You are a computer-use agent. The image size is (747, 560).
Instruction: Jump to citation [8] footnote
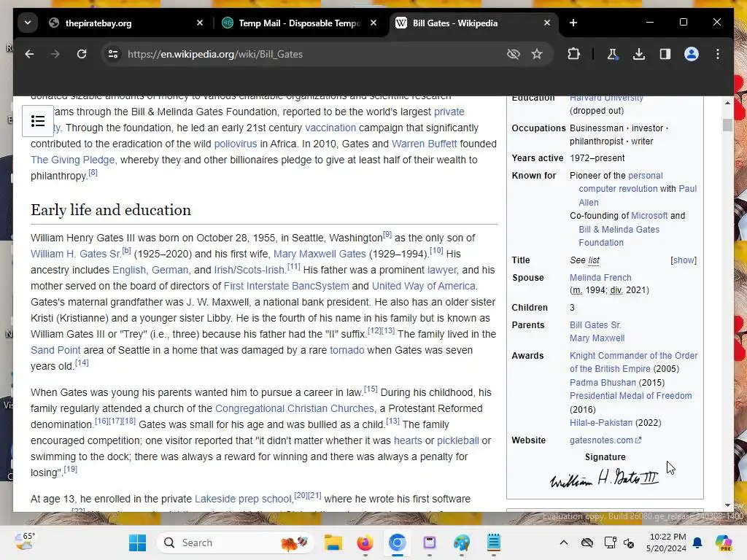coord(93,173)
